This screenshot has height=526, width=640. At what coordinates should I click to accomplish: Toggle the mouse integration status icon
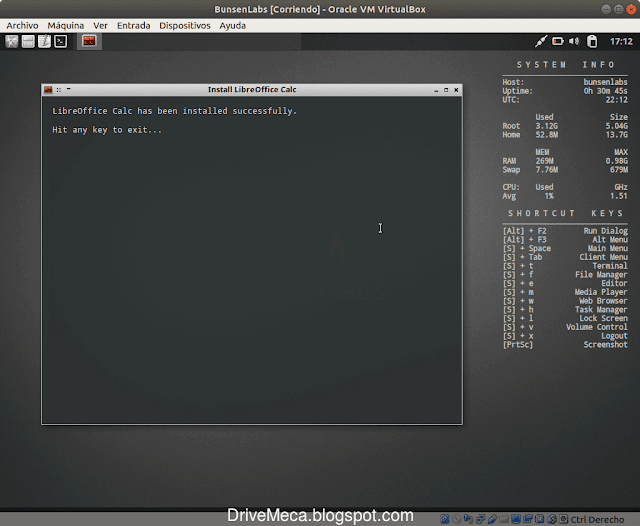pyautogui.click(x=552, y=519)
